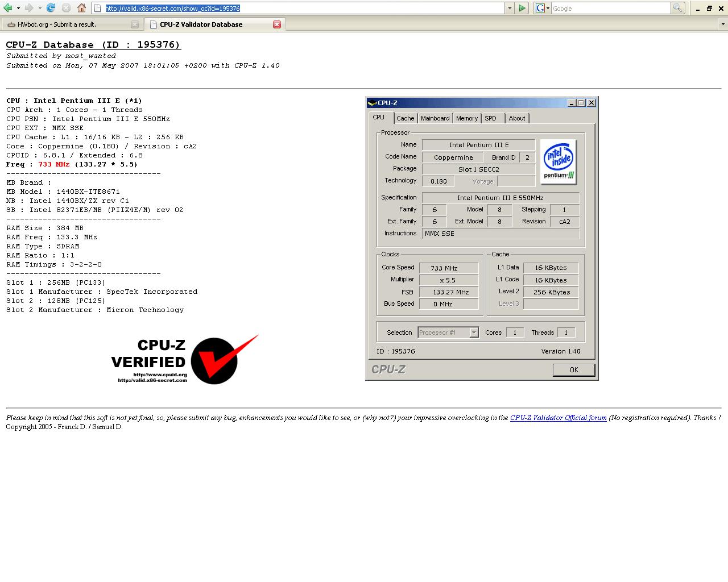This screenshot has width=728, height=582.
Task: Minimize the browser window
Action: (698, 8)
